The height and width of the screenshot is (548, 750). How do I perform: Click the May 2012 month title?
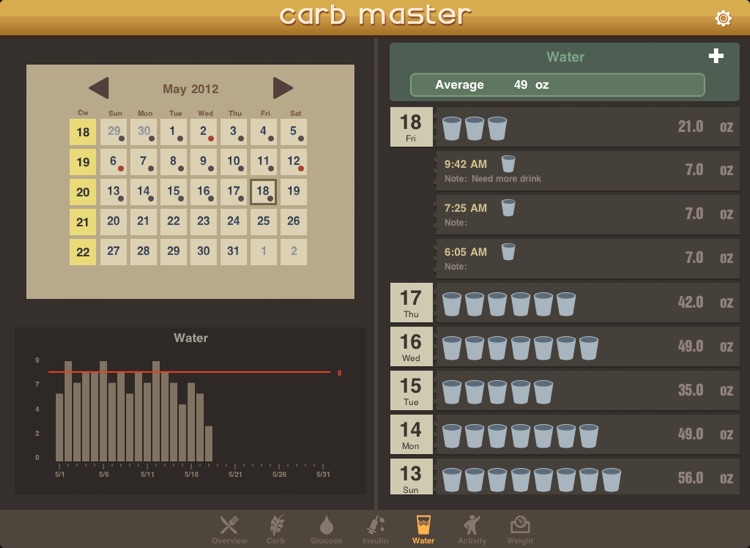point(190,89)
